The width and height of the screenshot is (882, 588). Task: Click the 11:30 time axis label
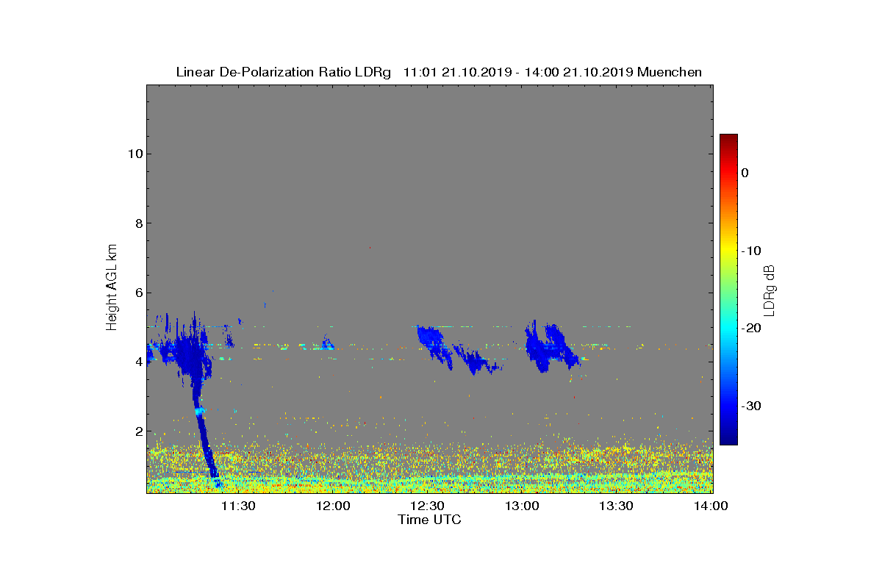click(x=238, y=506)
